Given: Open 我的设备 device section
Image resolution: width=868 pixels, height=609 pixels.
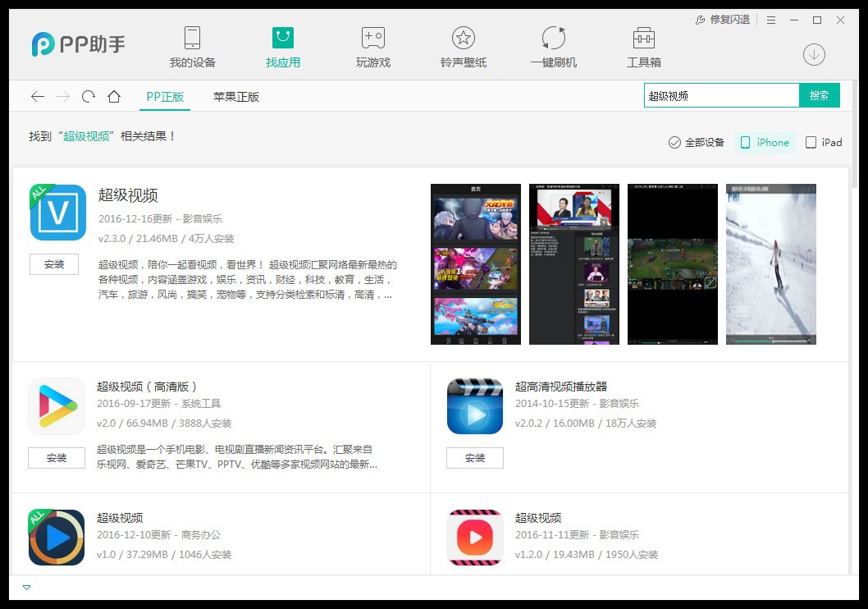Looking at the screenshot, I should [x=192, y=48].
